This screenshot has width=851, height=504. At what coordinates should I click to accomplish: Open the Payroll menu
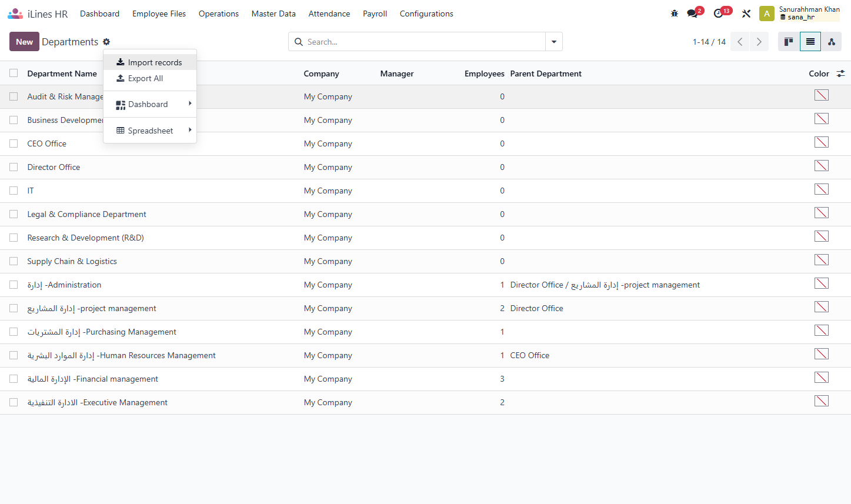click(375, 14)
